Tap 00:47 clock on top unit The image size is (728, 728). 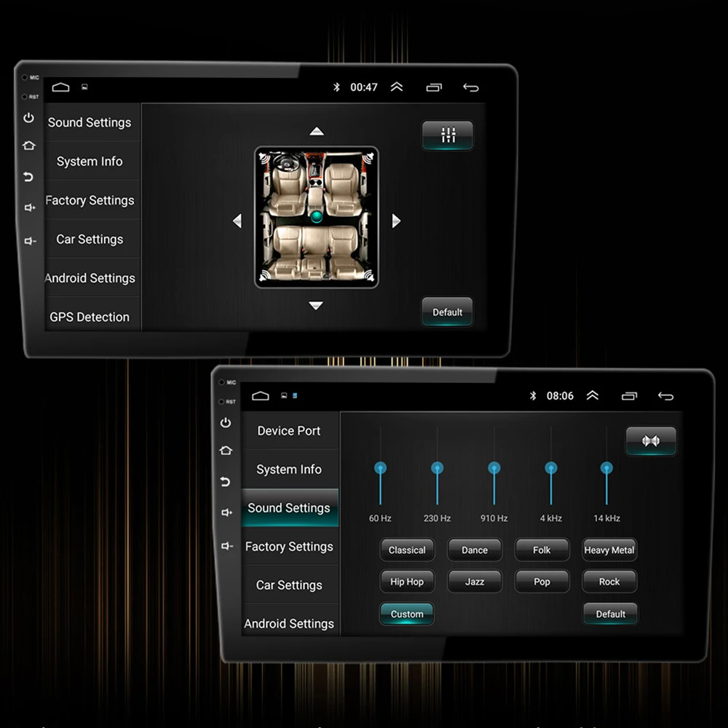tap(364, 87)
